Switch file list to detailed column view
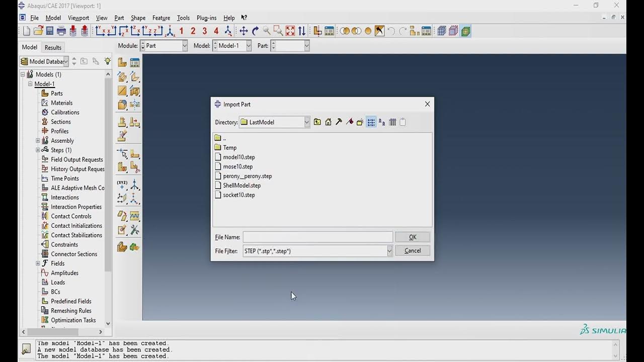 coord(392,122)
